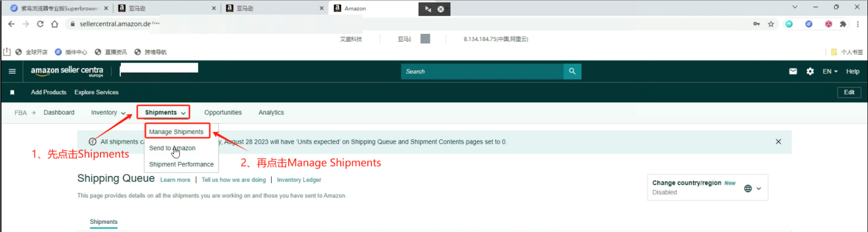Click the Amazon Seller Central logo
The width and height of the screenshot is (868, 232).
pos(67,71)
